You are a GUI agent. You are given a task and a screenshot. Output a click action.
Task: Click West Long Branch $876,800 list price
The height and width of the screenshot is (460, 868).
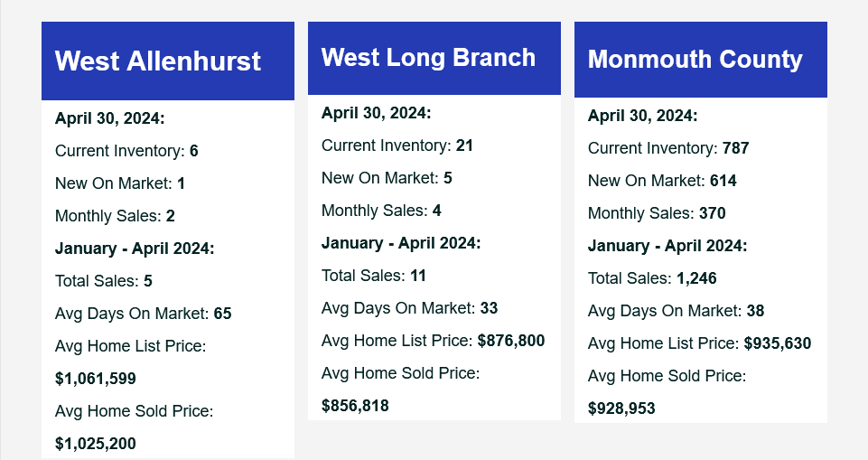point(511,341)
